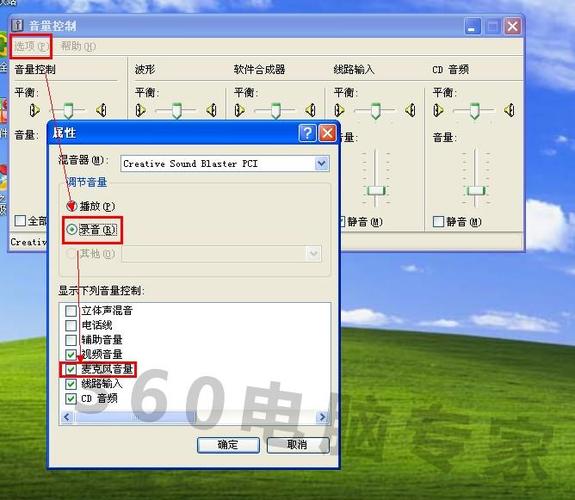Click the right speaker icon for 波形 balance
This screenshot has height=500, width=575.
212,110
